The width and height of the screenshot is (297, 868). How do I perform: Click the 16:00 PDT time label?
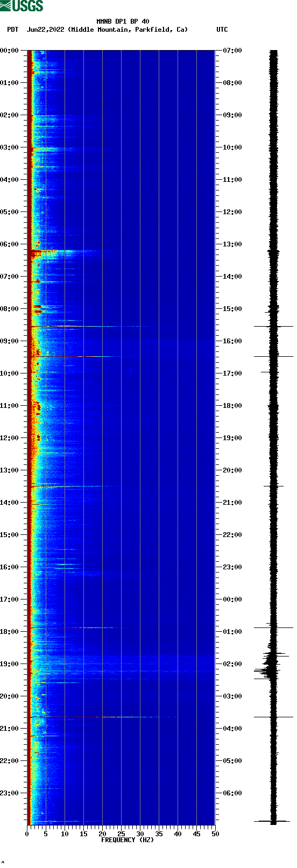click(x=10, y=567)
